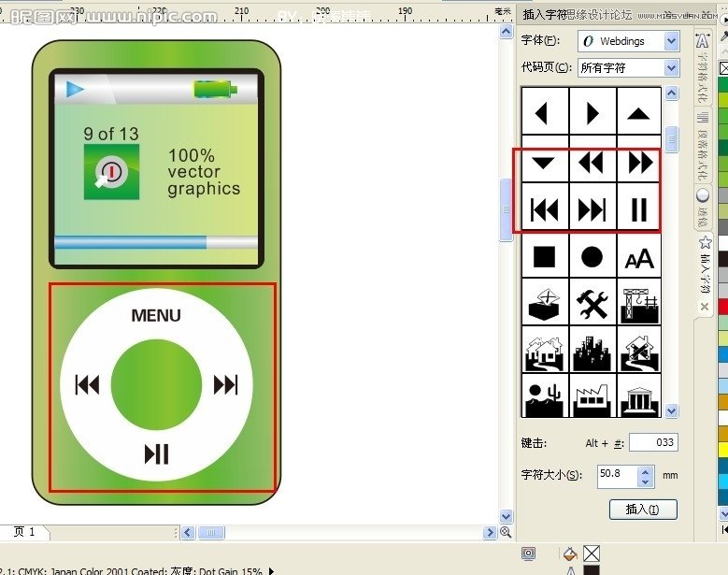The width and height of the screenshot is (728, 575).
Task: Click canvas vertical scrollbar up arrow
Action: [x=506, y=32]
